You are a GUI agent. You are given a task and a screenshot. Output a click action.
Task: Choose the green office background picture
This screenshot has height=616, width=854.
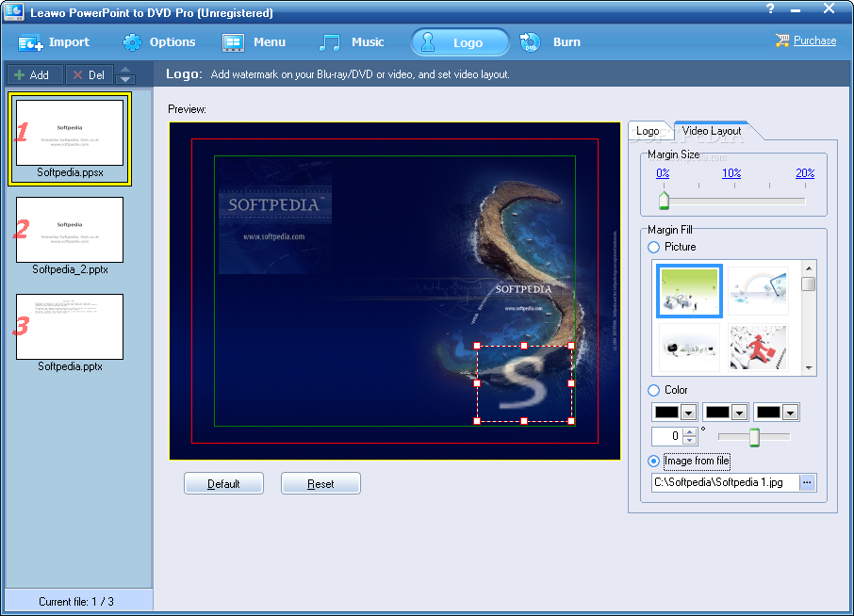tap(689, 291)
